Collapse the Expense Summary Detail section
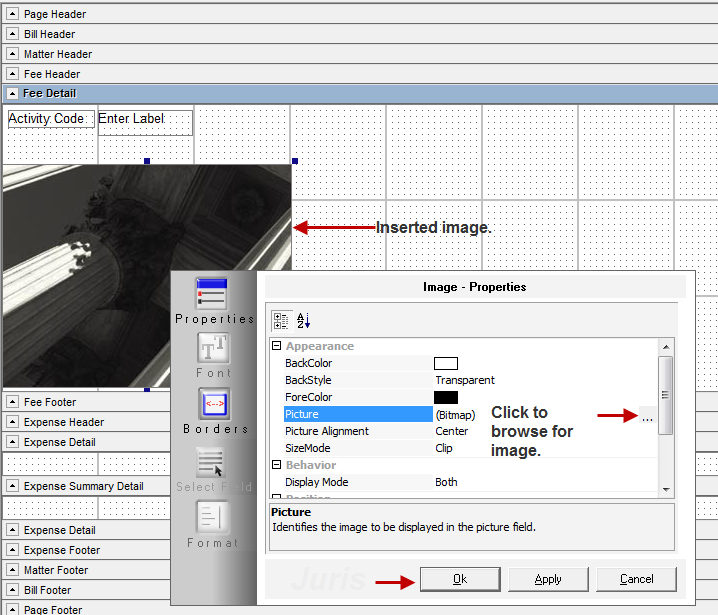The image size is (718, 615). click(x=12, y=486)
